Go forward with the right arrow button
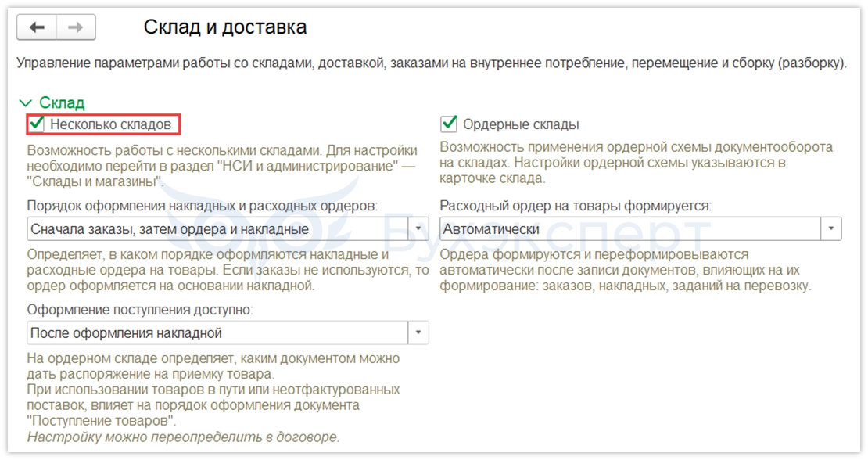The height and width of the screenshot is (460, 868). 77,27
